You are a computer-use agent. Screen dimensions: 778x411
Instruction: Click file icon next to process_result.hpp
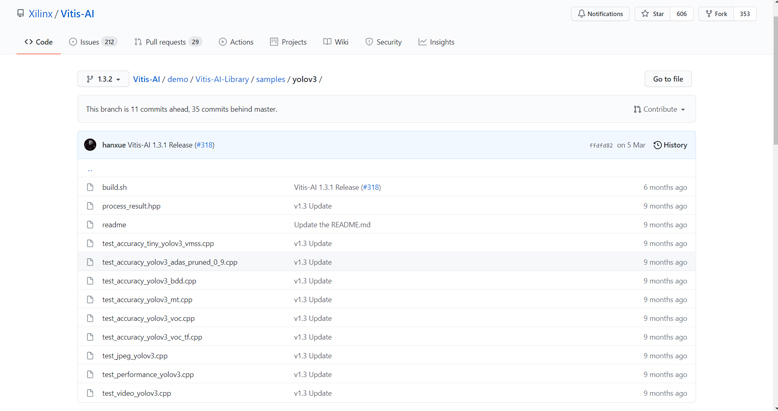pos(90,206)
